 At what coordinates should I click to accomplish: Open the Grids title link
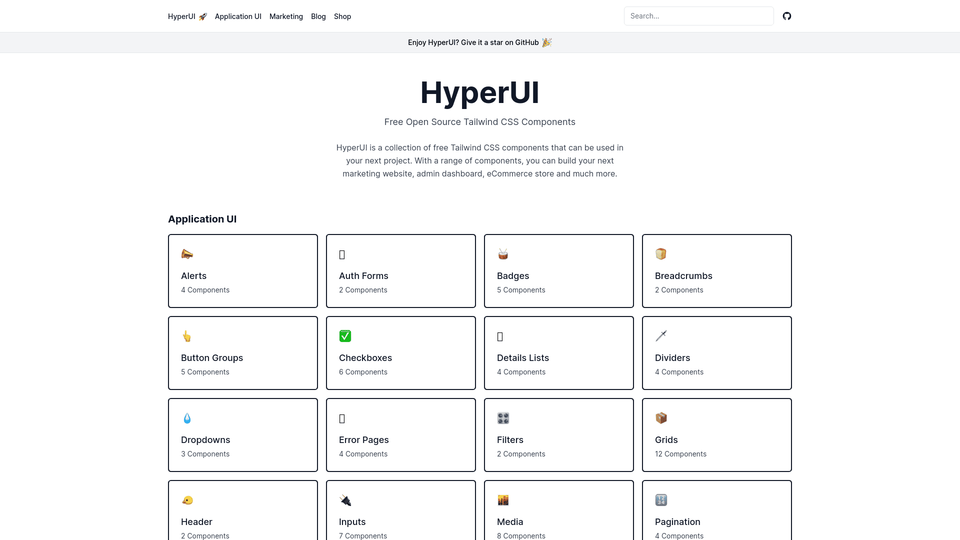pos(666,440)
